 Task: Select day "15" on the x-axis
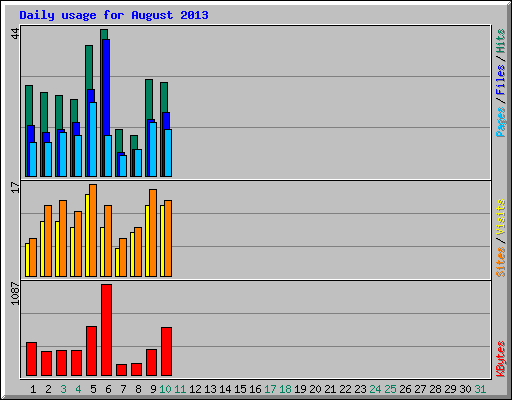(x=240, y=389)
